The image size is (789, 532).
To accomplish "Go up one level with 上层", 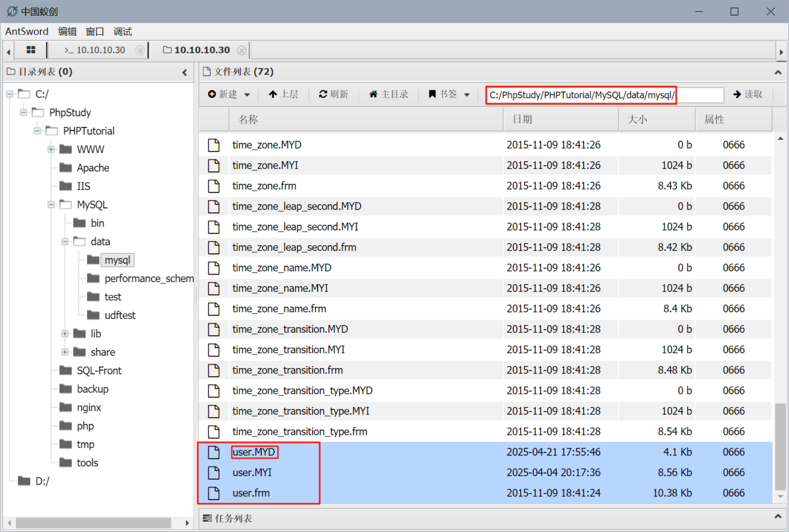I will 283,94.
